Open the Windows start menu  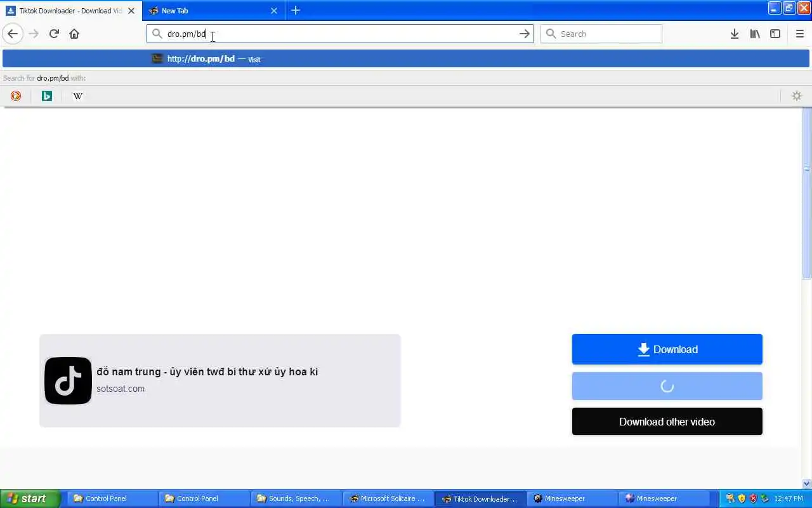pos(30,498)
